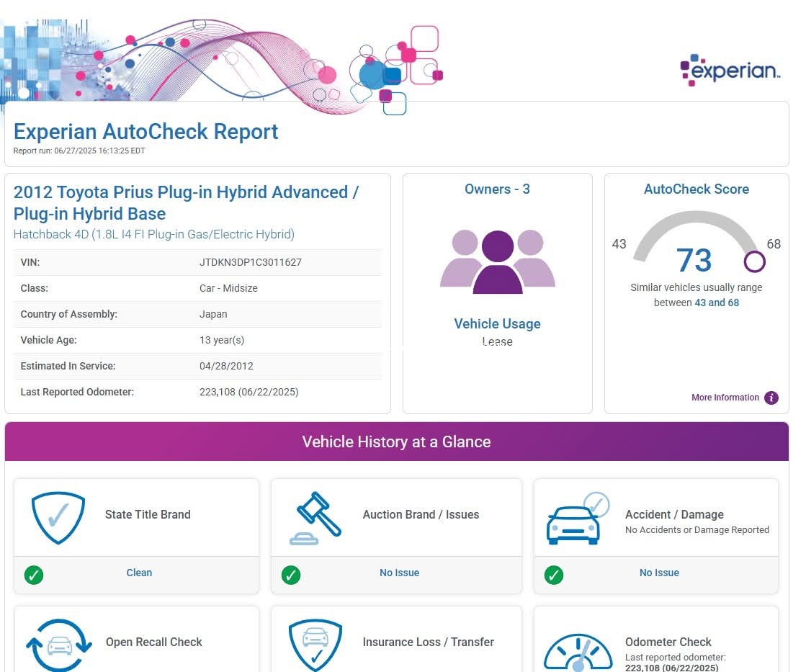
Task: Click the AutoCheck score number 73
Action: pyautogui.click(x=694, y=260)
